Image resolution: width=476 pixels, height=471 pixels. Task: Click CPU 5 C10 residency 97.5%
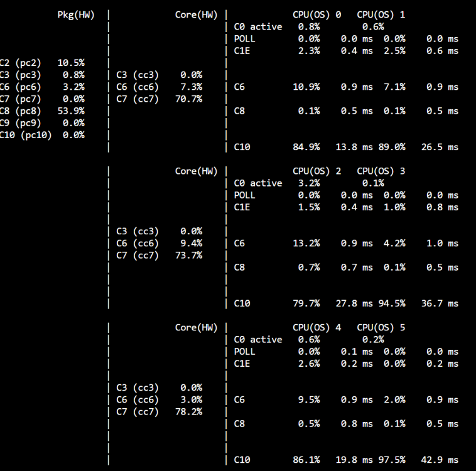[392, 460]
